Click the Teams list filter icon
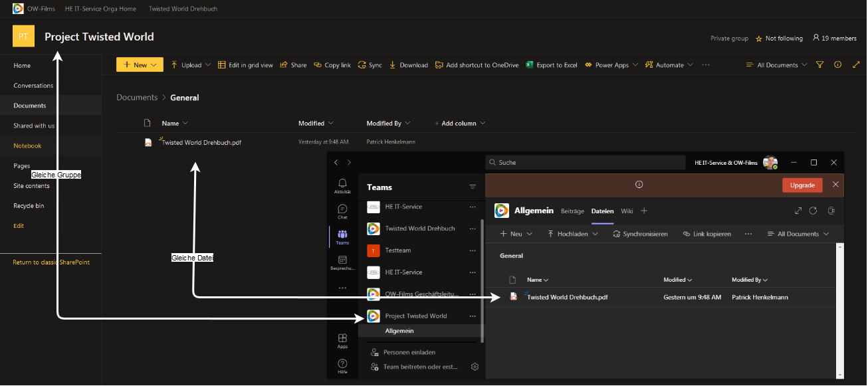 click(x=473, y=187)
